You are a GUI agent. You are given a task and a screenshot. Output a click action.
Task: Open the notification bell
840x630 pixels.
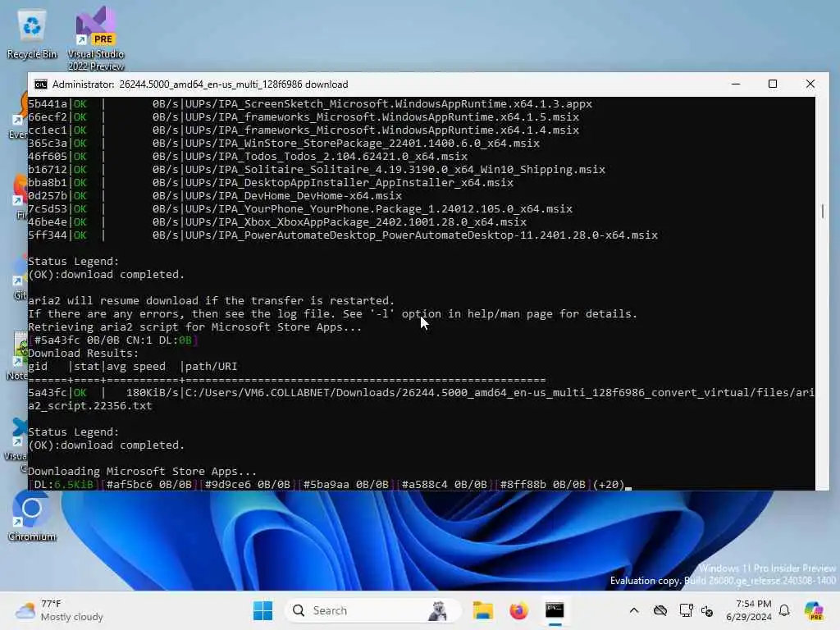[x=784, y=610]
